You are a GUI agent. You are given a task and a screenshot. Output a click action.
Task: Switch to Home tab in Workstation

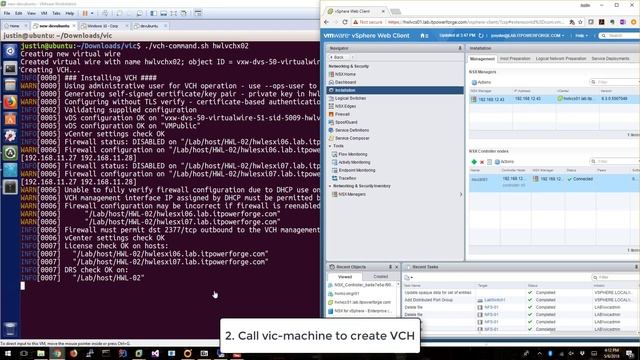pos(14,26)
